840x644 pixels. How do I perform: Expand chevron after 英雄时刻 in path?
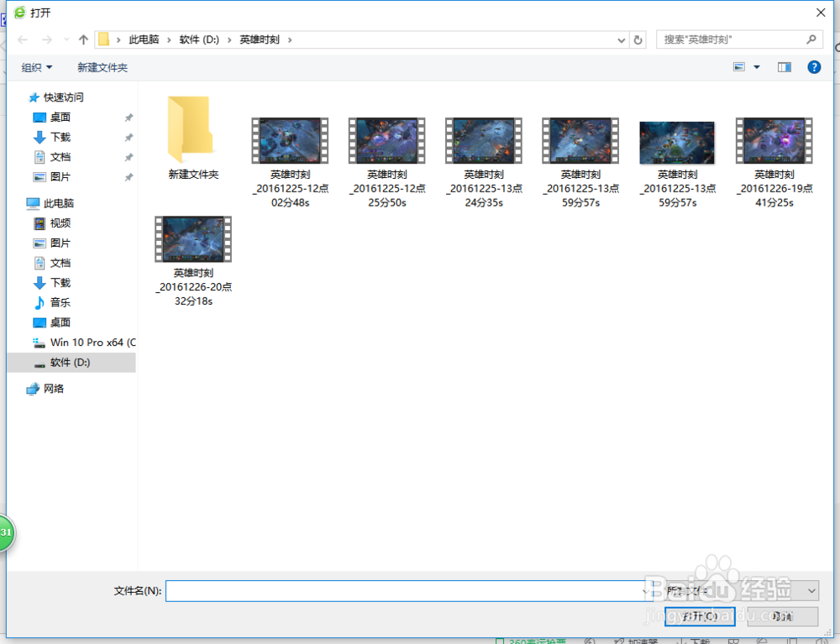tap(290, 39)
